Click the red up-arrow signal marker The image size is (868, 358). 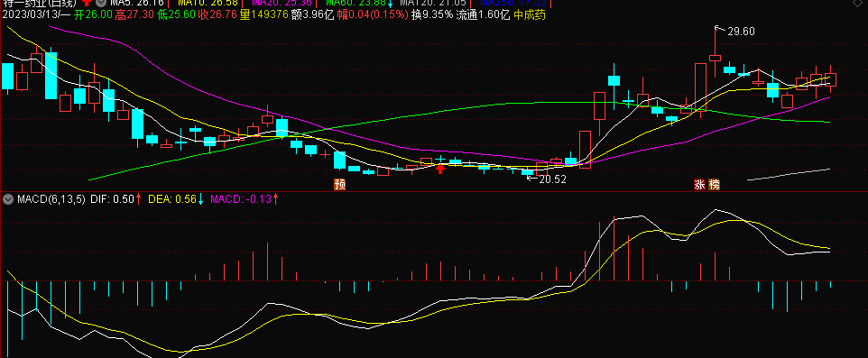pos(440,169)
